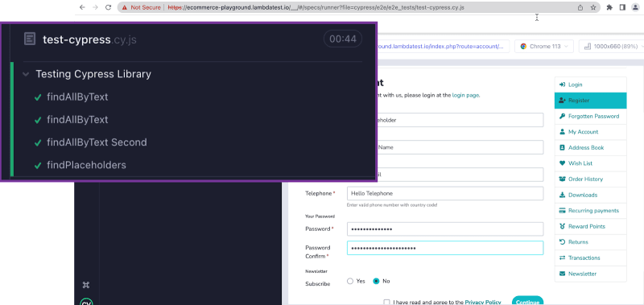Image resolution: width=644 pixels, height=305 pixels.
Task: Collapse the Testing Cypress Library suite
Action: pos(26,74)
